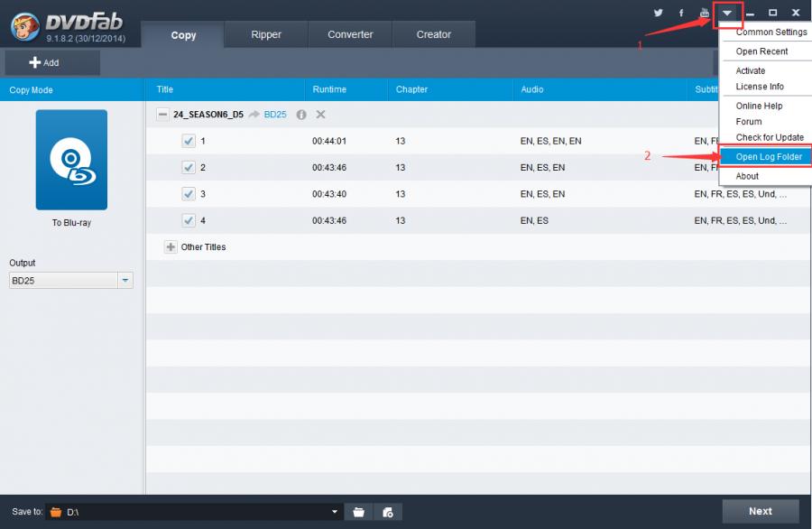Click Check for Update menu item
The image size is (812, 529).
tap(770, 137)
